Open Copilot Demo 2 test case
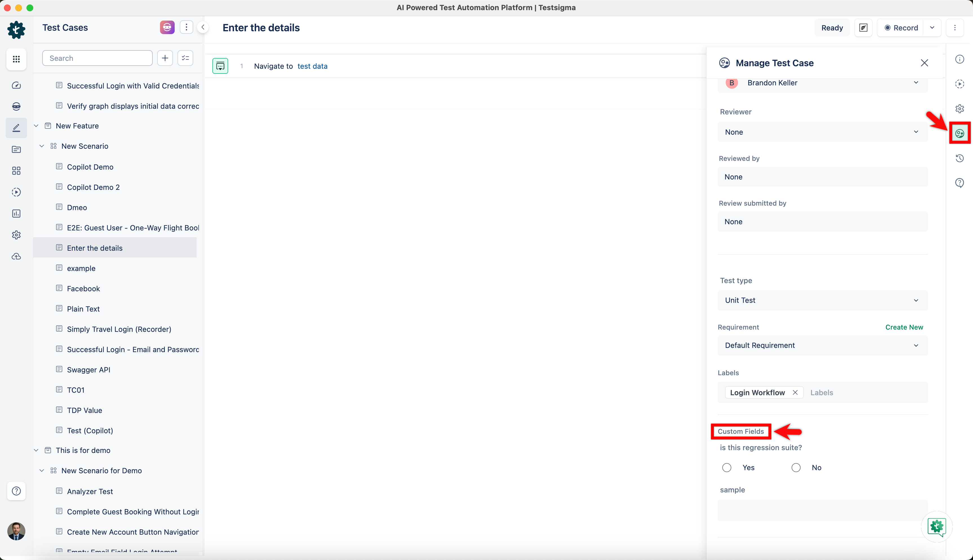This screenshot has height=560, width=973. coord(93,187)
